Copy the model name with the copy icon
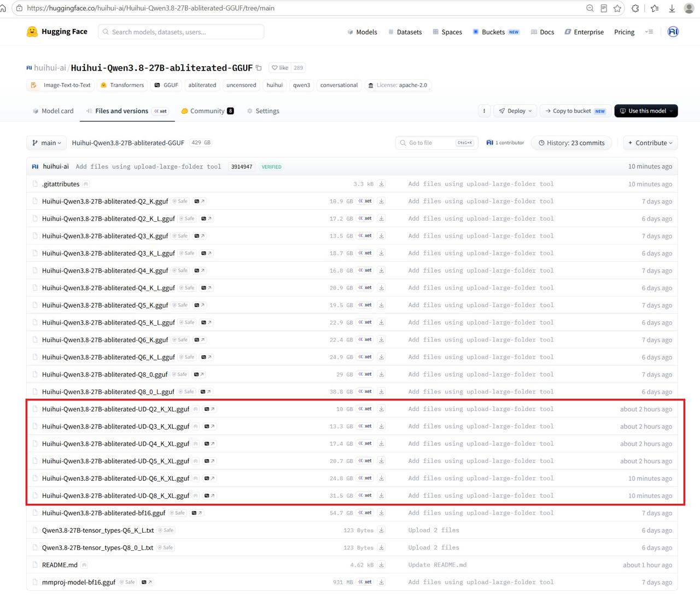 click(x=259, y=68)
